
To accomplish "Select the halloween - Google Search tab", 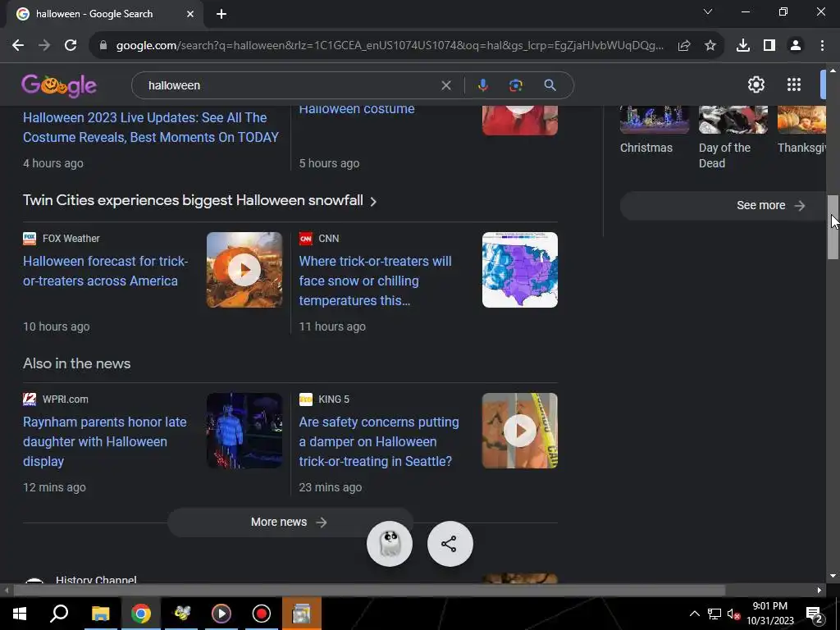I will coord(105,14).
